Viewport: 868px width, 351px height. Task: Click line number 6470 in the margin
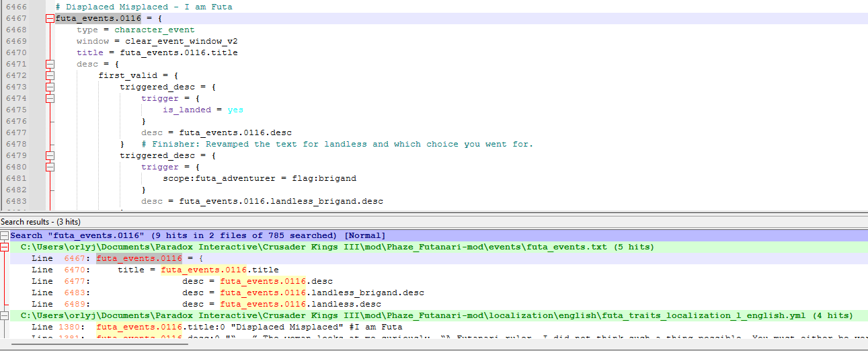coord(16,52)
